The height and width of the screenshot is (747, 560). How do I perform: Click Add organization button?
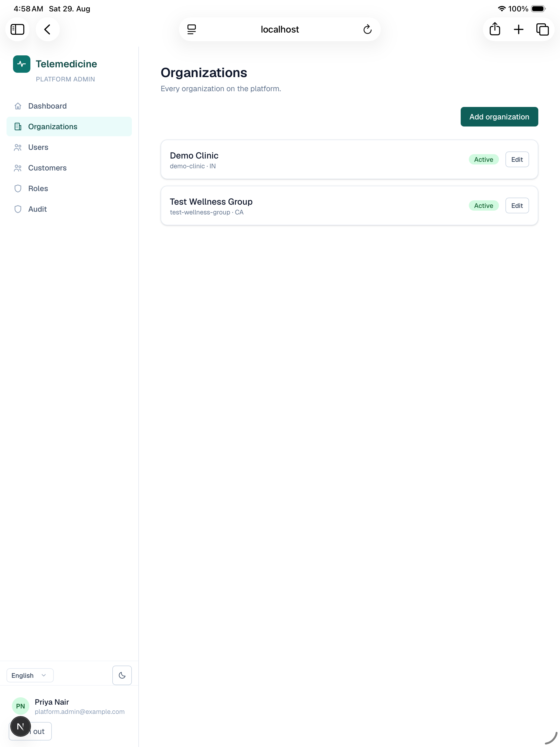(x=499, y=117)
